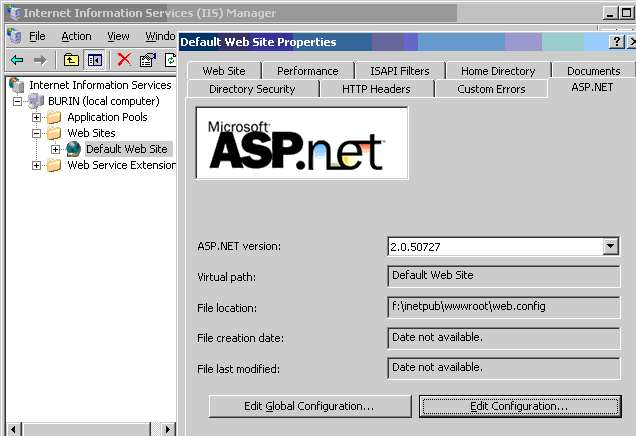Viewport: 636px width, 436px height.
Task: Expand the Application Pools node
Action: (36, 117)
